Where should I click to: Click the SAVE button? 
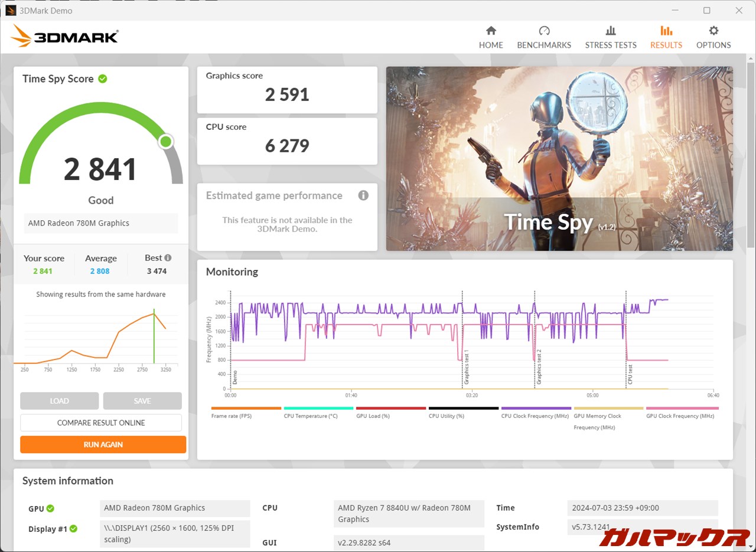[142, 401]
